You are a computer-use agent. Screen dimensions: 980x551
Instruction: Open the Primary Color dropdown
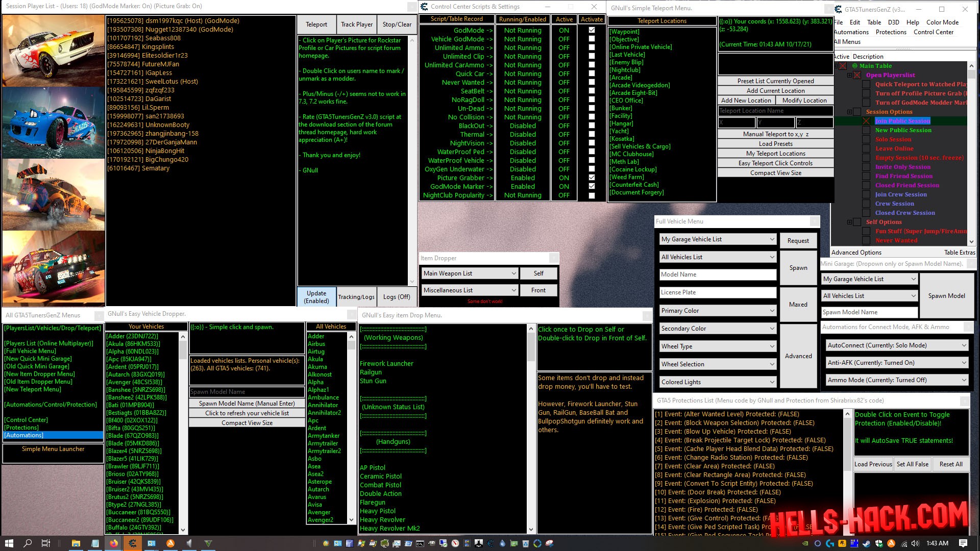coord(718,311)
